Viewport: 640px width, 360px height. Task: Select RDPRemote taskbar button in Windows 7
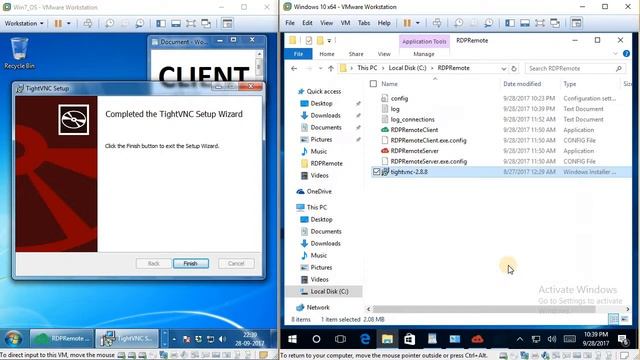point(62,338)
